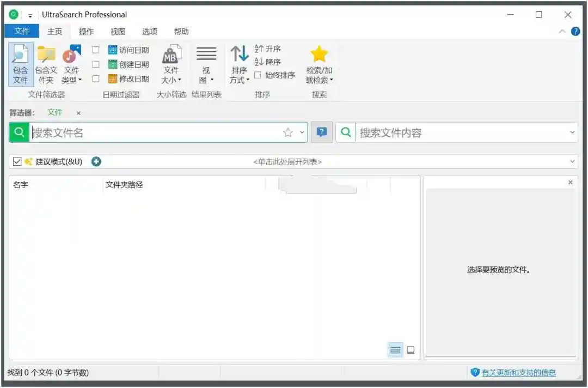Enable the 始终排序 option
This screenshot has height=388, width=588.
(256, 75)
